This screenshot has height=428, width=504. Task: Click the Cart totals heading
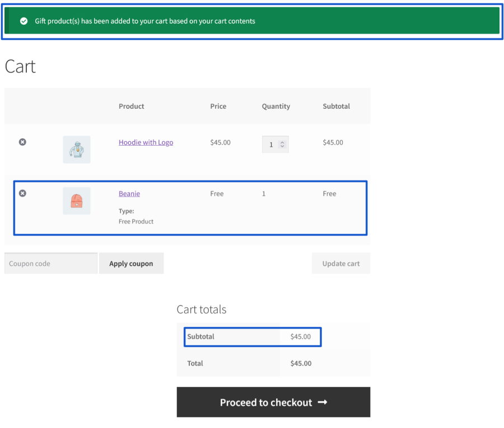pyautogui.click(x=201, y=309)
